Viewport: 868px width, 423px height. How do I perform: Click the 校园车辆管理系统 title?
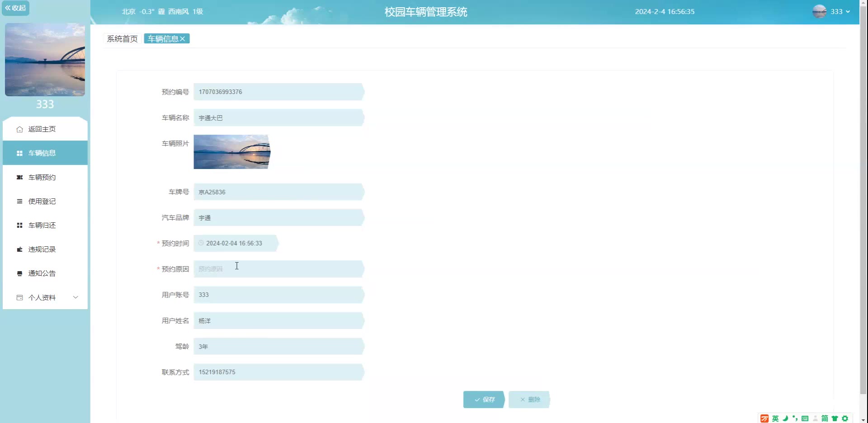click(426, 12)
